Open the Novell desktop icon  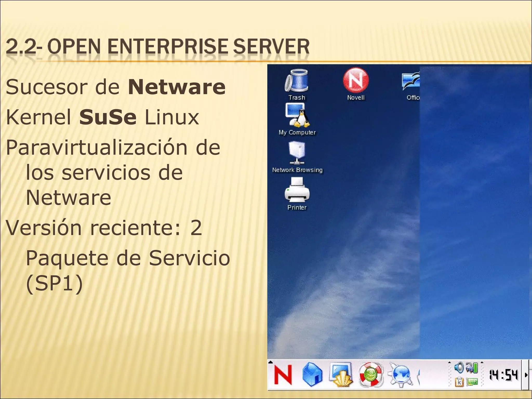(356, 84)
